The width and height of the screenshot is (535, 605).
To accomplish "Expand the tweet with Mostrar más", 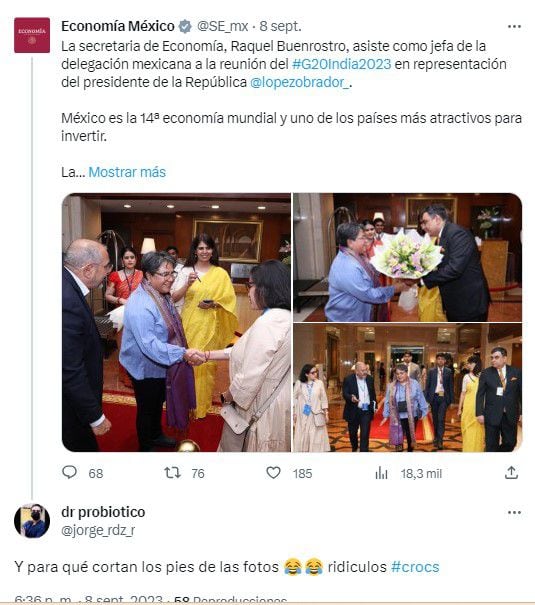I will 127,172.
